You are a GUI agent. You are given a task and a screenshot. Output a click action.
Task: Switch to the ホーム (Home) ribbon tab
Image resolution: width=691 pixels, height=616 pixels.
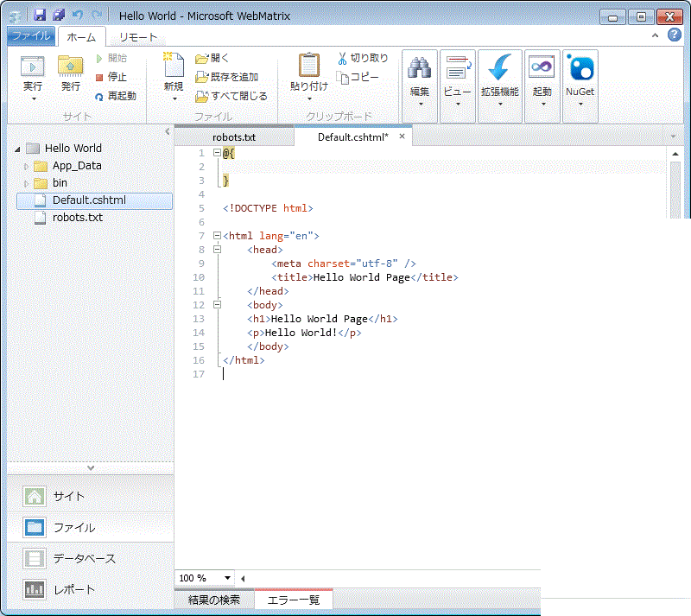pyautogui.click(x=81, y=37)
